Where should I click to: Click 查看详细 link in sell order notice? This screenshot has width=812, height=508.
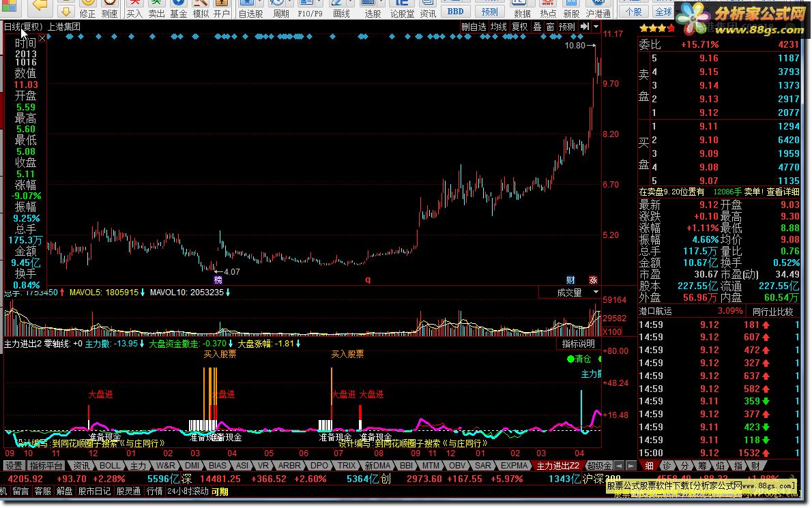(x=783, y=192)
